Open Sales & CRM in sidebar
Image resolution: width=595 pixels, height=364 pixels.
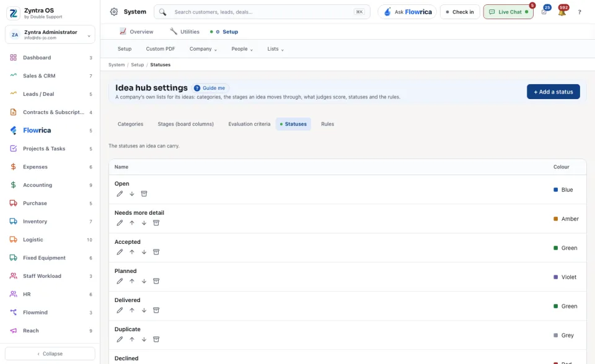coord(50,76)
